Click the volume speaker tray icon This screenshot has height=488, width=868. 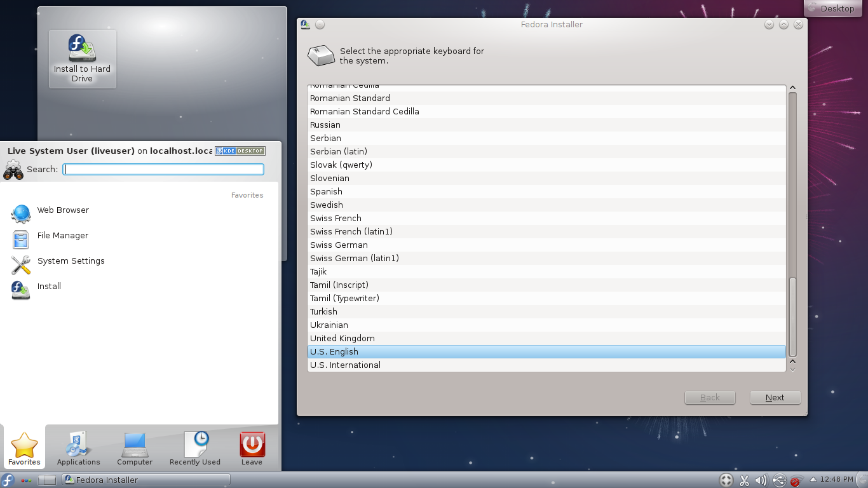(x=761, y=480)
